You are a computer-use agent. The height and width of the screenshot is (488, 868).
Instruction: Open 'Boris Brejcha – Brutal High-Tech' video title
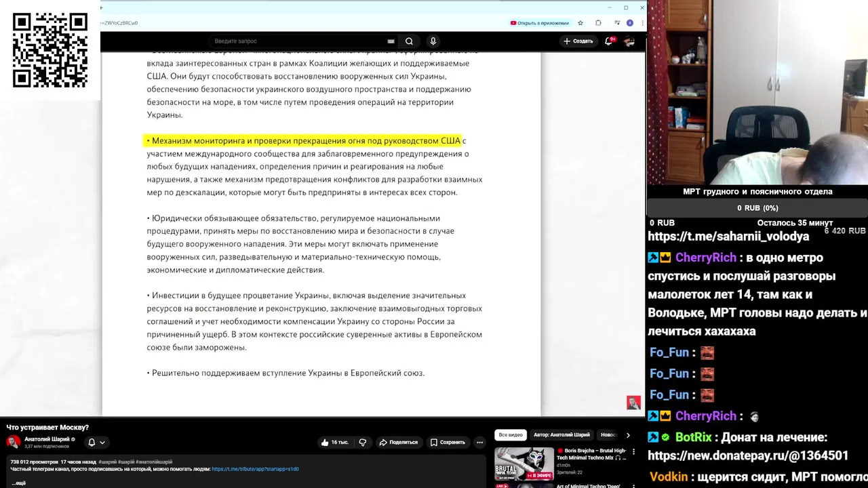point(593,454)
